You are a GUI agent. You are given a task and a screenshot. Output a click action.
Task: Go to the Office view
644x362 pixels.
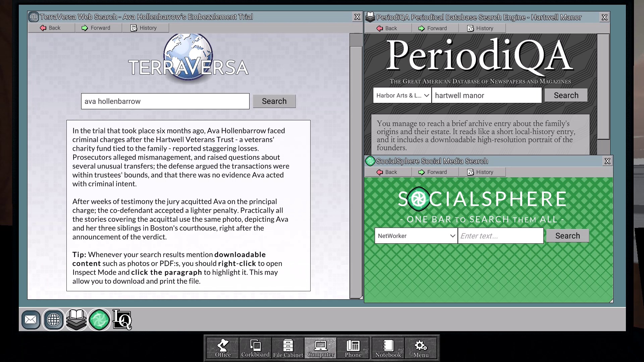[223, 349]
